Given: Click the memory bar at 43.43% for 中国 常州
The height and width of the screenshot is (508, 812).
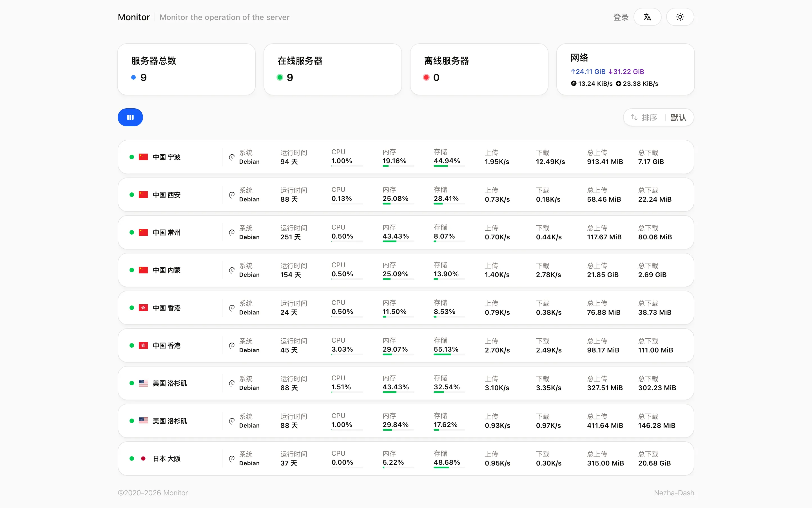Looking at the screenshot, I should pyautogui.click(x=398, y=242).
